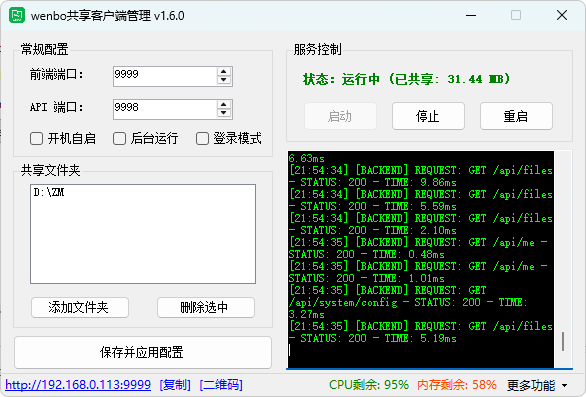586x397 pixels.
Task: Click the last log line TIME: 5.19ms
Action: (421, 332)
